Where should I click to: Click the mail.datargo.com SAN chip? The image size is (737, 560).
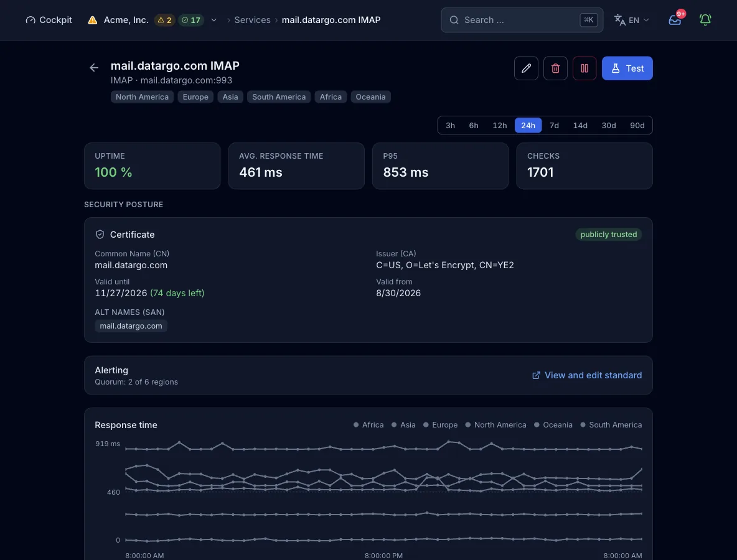point(131,325)
